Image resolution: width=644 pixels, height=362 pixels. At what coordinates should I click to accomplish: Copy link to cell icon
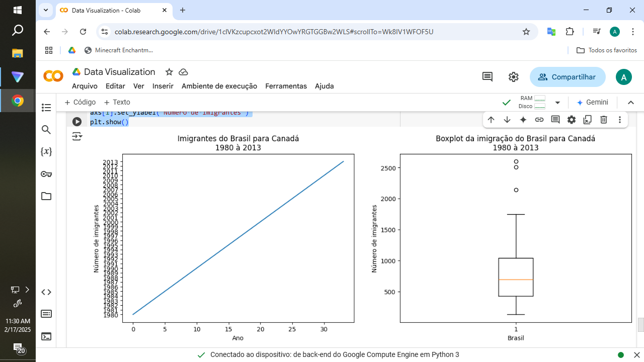click(x=539, y=120)
